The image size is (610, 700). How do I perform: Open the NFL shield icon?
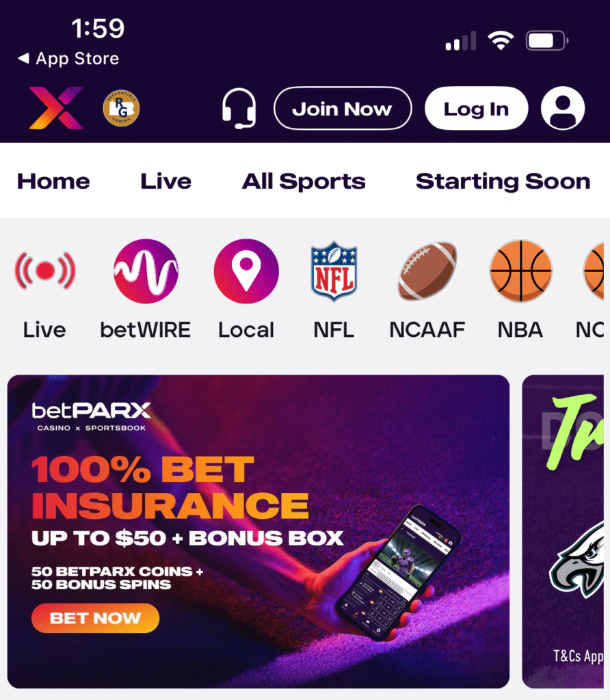pyautogui.click(x=334, y=271)
